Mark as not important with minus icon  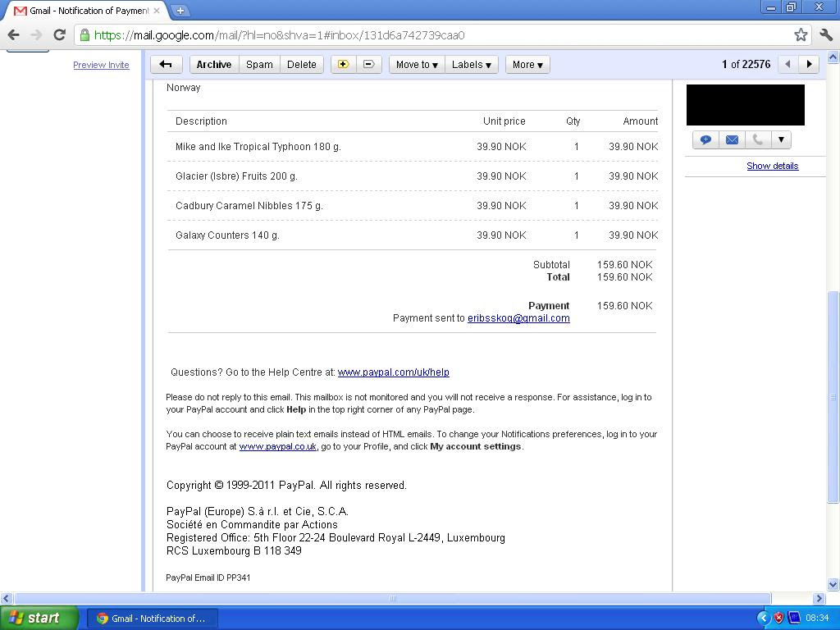click(x=368, y=64)
